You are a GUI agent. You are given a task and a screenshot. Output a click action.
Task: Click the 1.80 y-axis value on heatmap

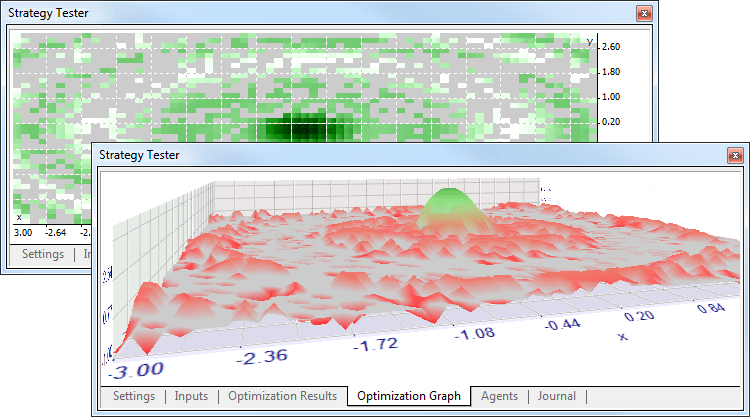click(x=611, y=72)
